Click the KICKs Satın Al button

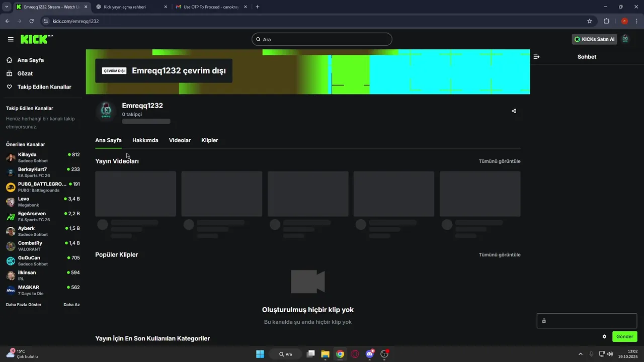(594, 39)
